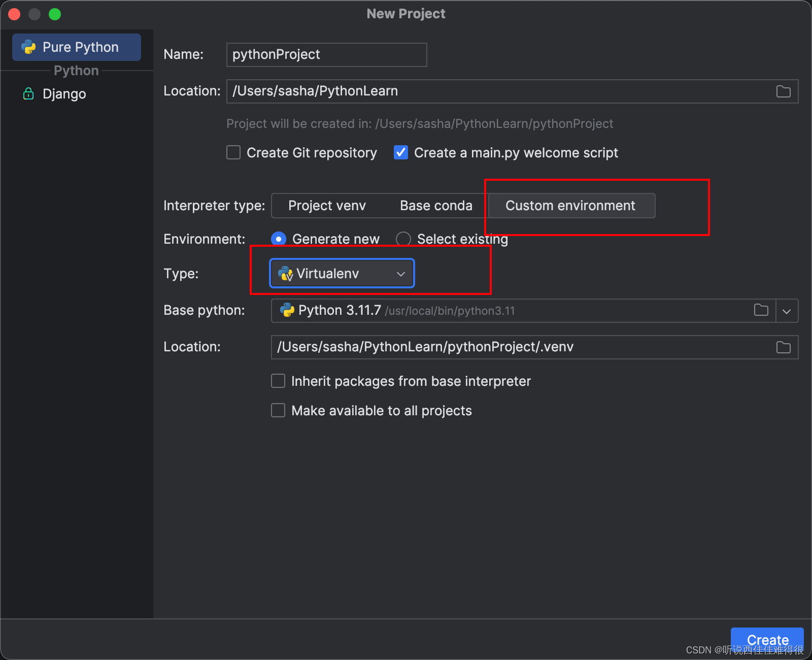Uncheck Create a main.py welcome script
This screenshot has width=812, height=660.
(401, 152)
